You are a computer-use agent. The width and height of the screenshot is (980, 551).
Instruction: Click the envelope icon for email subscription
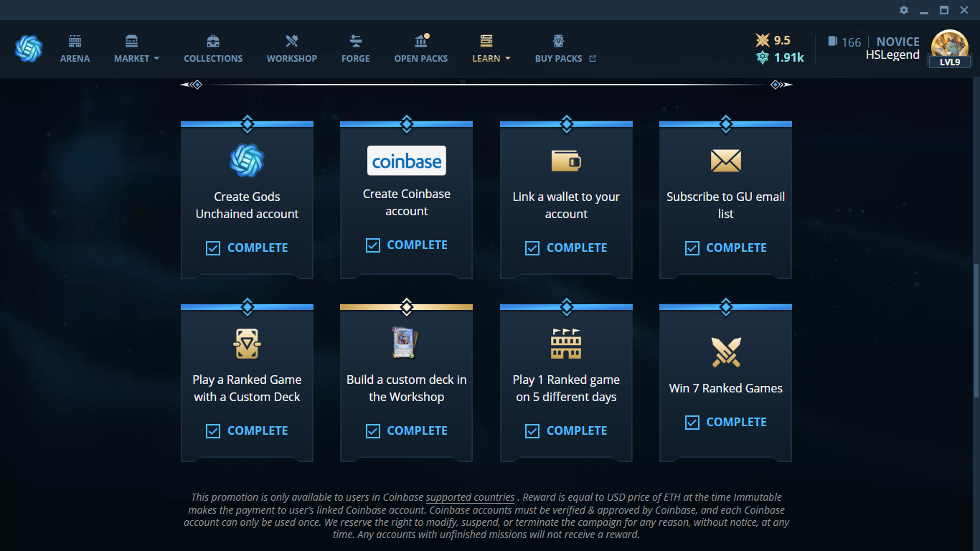pos(725,161)
